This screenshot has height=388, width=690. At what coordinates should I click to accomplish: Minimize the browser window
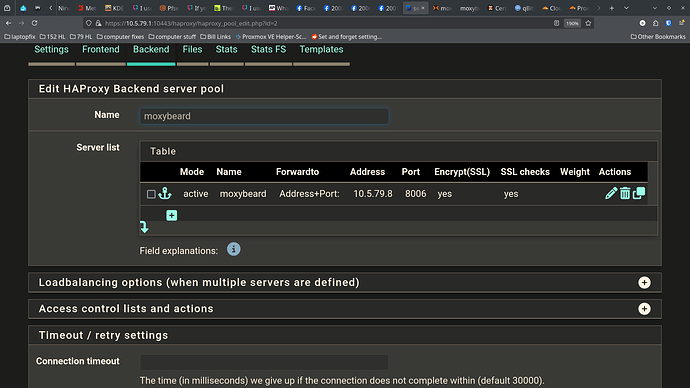(x=655, y=8)
